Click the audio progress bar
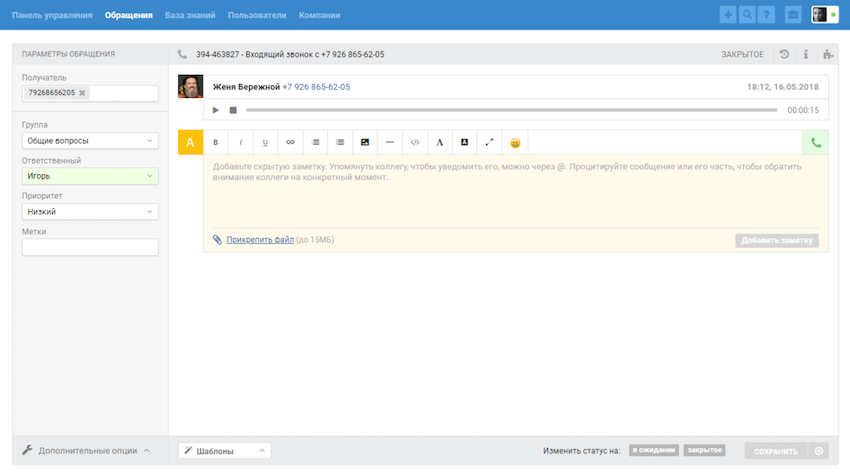The width and height of the screenshot is (850, 476). (511, 110)
